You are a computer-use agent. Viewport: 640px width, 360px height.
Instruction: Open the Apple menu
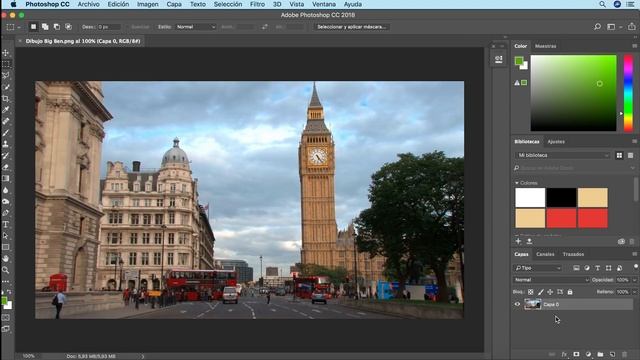click(13, 4)
